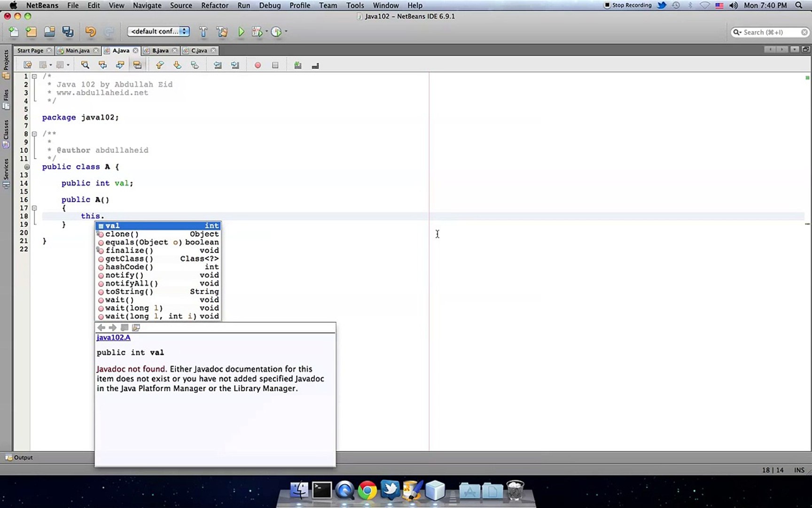Expand the Debug Main Project dropdown arrow
The height and width of the screenshot is (508, 812).
(266, 32)
